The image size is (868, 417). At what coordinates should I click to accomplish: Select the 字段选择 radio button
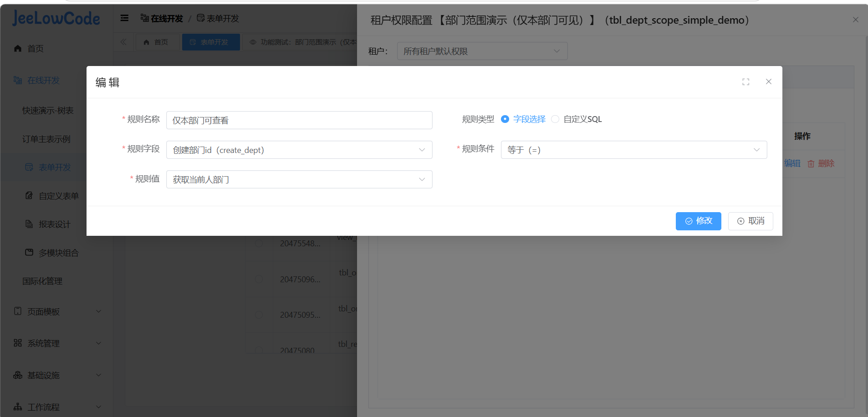[505, 119]
